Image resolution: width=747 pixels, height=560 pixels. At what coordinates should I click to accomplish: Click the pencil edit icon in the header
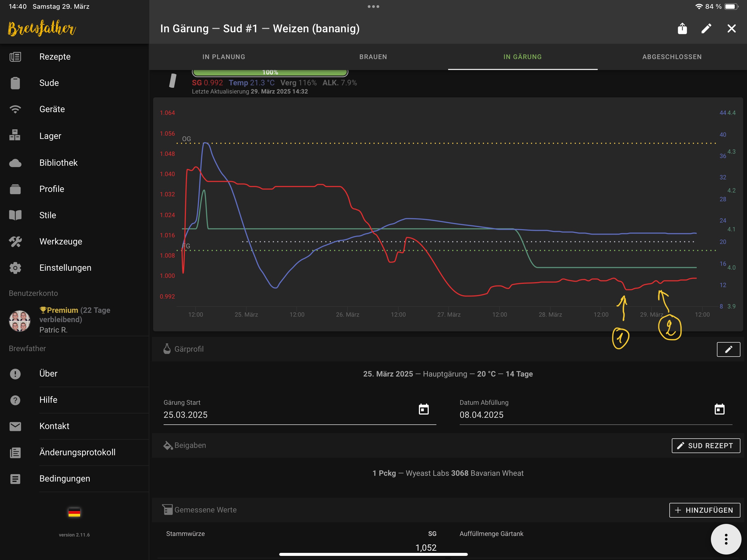point(706,29)
